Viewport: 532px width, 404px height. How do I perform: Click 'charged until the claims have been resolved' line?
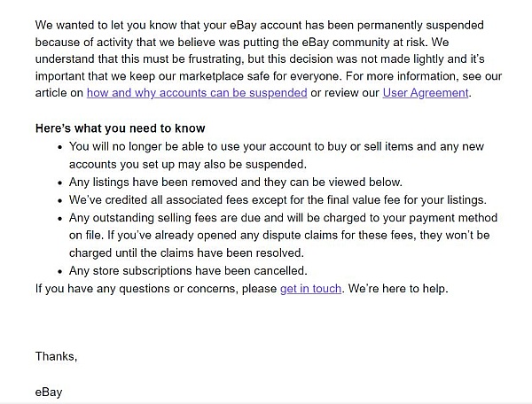coord(186,253)
